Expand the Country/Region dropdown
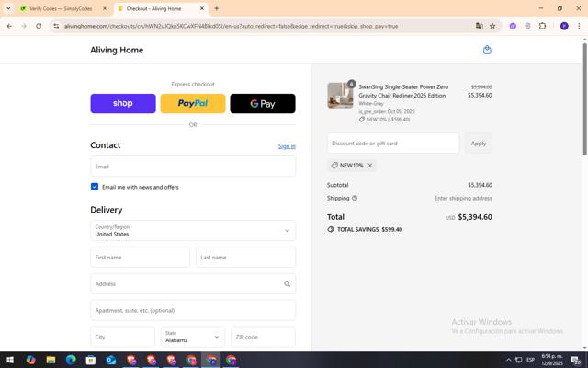The image size is (588, 368). tap(193, 231)
